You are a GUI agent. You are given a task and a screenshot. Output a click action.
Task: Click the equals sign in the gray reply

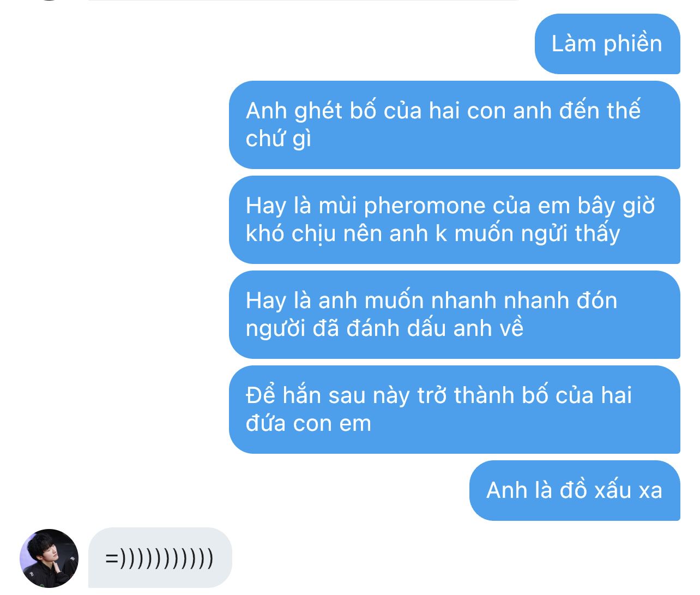click(x=112, y=558)
